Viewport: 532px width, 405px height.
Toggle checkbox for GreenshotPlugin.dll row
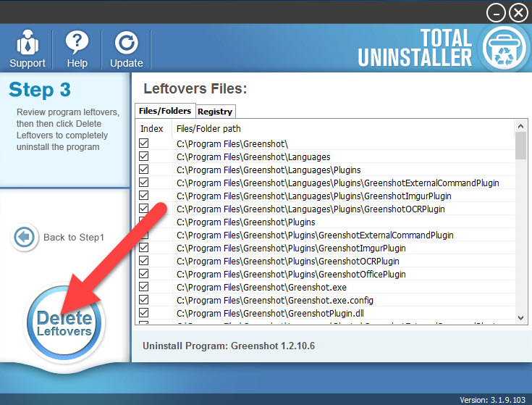tap(144, 313)
